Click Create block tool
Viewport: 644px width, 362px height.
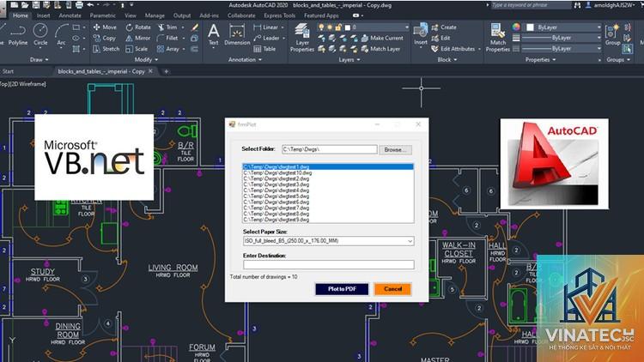[x=444, y=27]
